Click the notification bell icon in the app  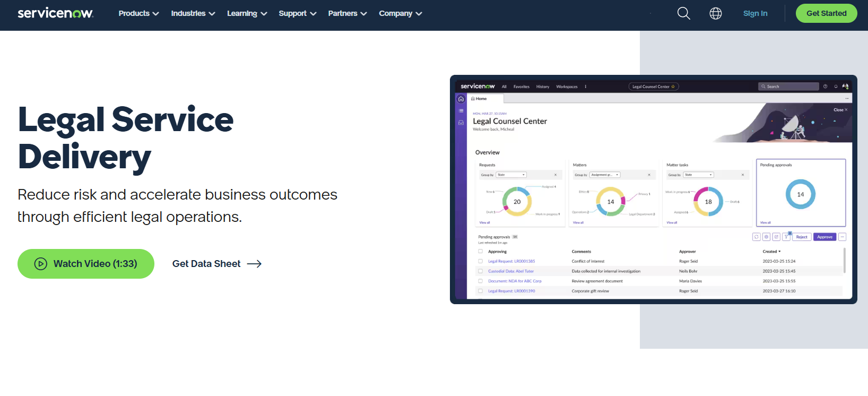[836, 87]
